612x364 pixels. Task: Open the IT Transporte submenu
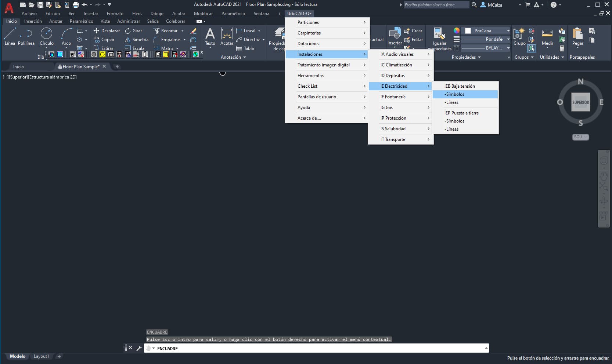point(401,139)
